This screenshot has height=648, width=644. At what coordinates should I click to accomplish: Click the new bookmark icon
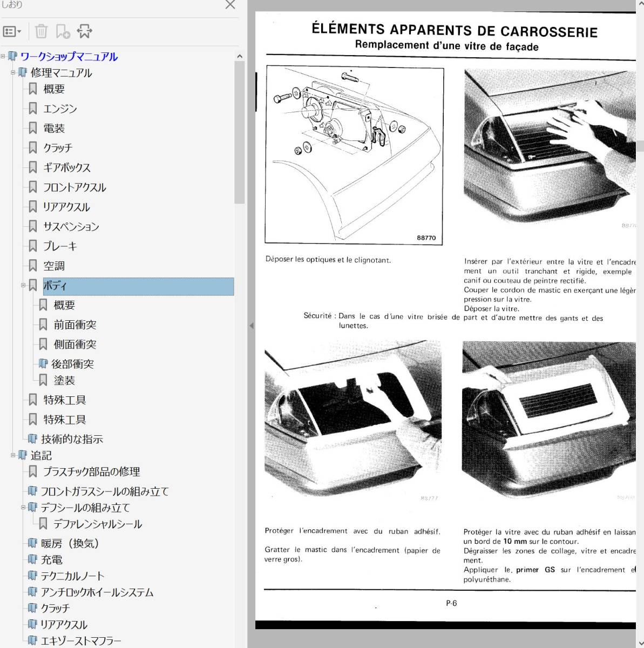(x=63, y=31)
